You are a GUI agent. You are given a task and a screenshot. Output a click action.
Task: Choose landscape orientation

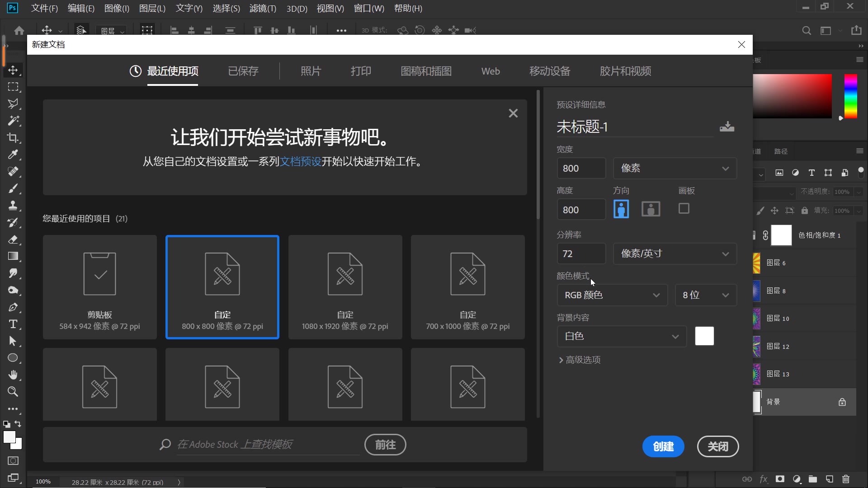pos(651,209)
